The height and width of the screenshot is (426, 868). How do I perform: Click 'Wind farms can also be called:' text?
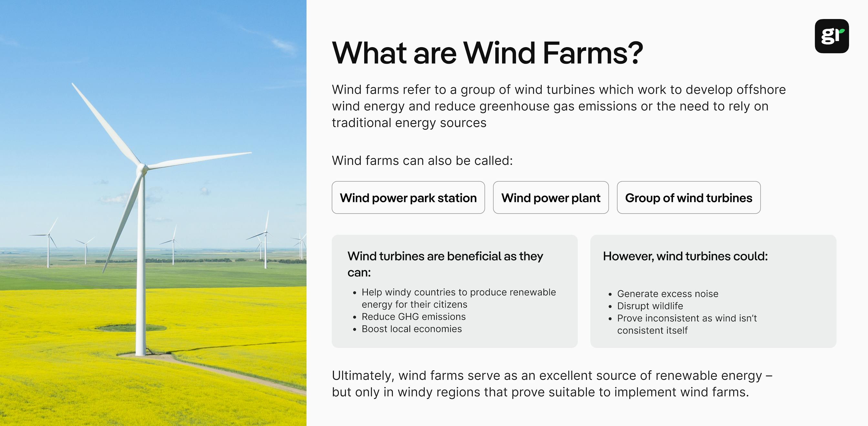coord(422,161)
